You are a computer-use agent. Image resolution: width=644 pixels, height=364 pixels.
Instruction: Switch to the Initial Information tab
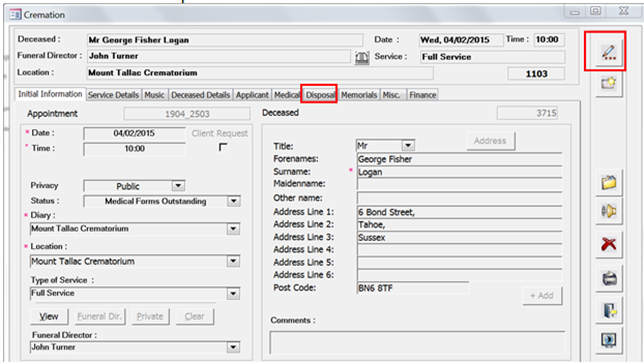coord(50,94)
